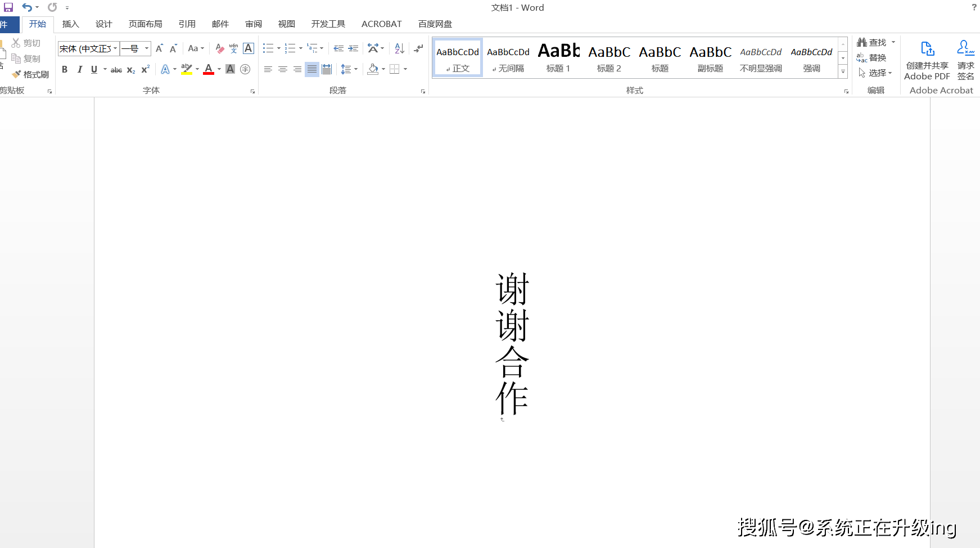Open the 引用 ribbon tab
The width and height of the screenshot is (980, 548).
pos(187,24)
